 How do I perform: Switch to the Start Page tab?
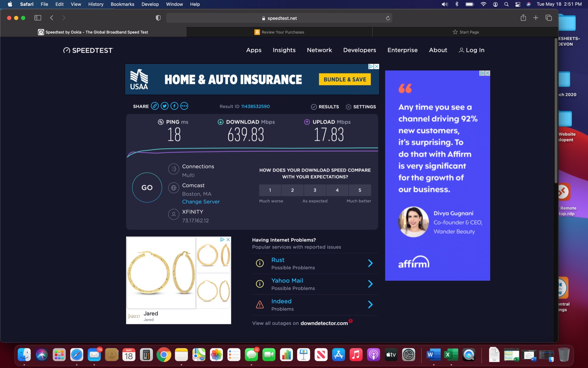pos(465,32)
